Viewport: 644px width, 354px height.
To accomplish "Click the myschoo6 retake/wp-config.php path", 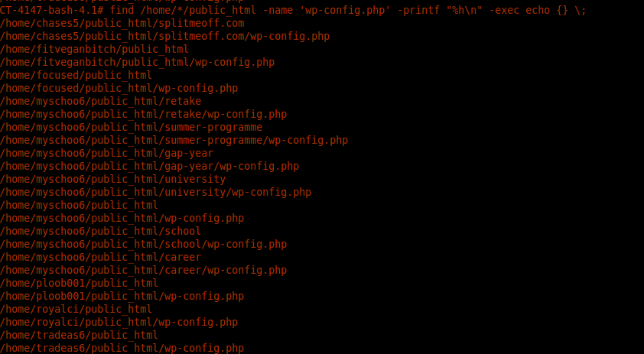I will click(144, 114).
